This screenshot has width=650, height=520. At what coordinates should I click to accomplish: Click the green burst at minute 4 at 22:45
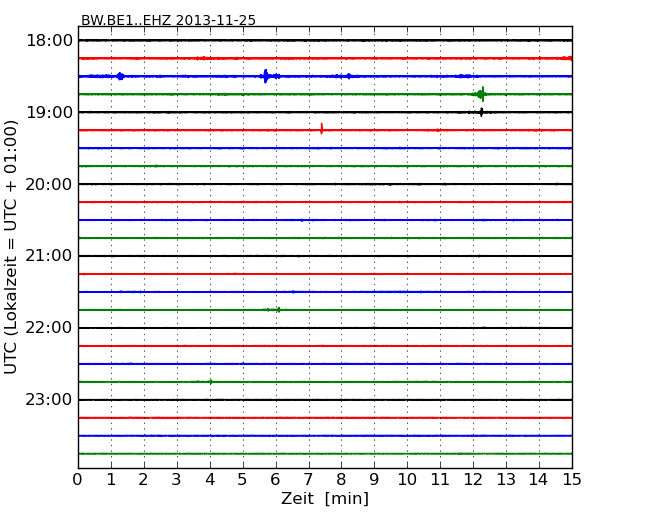(x=211, y=382)
